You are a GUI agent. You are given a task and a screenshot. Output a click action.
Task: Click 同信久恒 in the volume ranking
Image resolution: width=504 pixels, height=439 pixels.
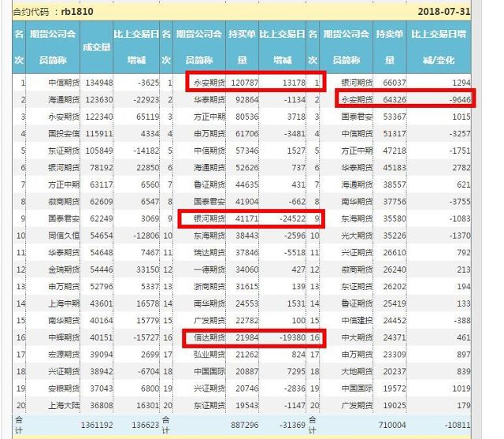pyautogui.click(x=64, y=236)
